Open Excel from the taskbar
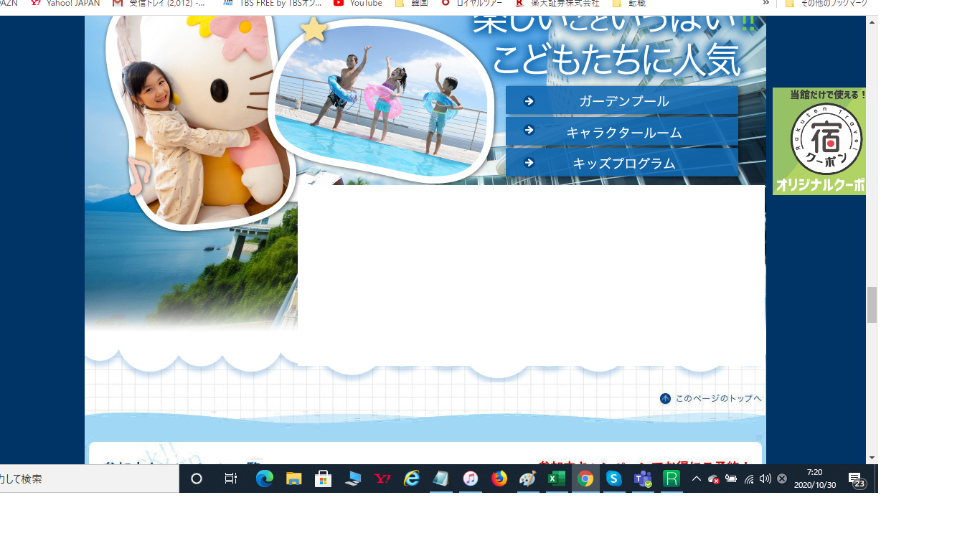Viewport: 980px width, 551px height. point(557,479)
